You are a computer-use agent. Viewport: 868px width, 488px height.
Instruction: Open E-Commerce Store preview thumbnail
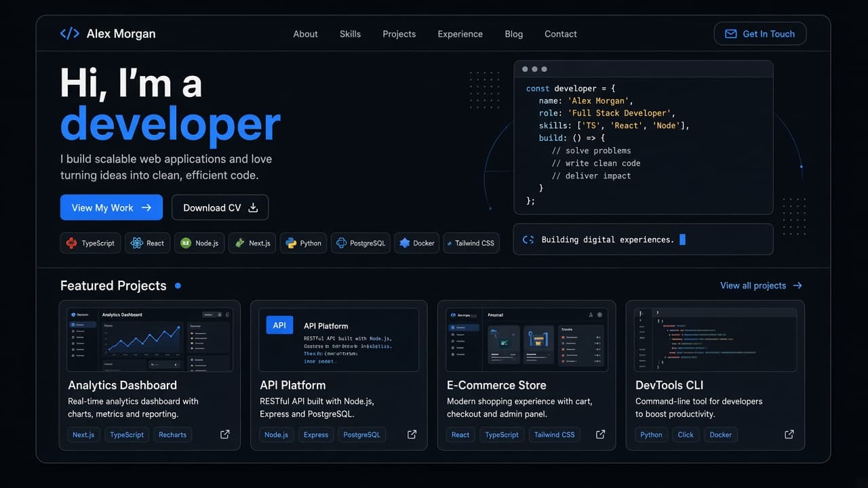[527, 339]
